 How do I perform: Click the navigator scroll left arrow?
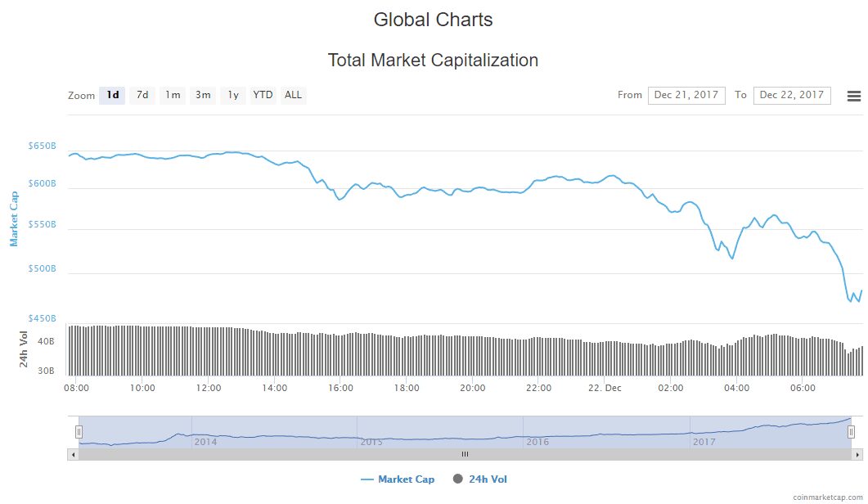(73, 455)
